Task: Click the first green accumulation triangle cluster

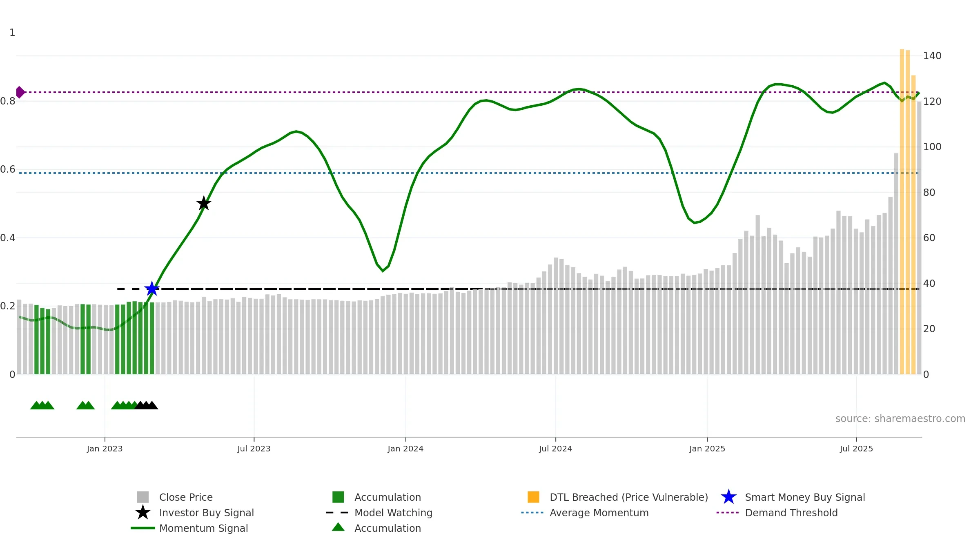Action: click(42, 405)
